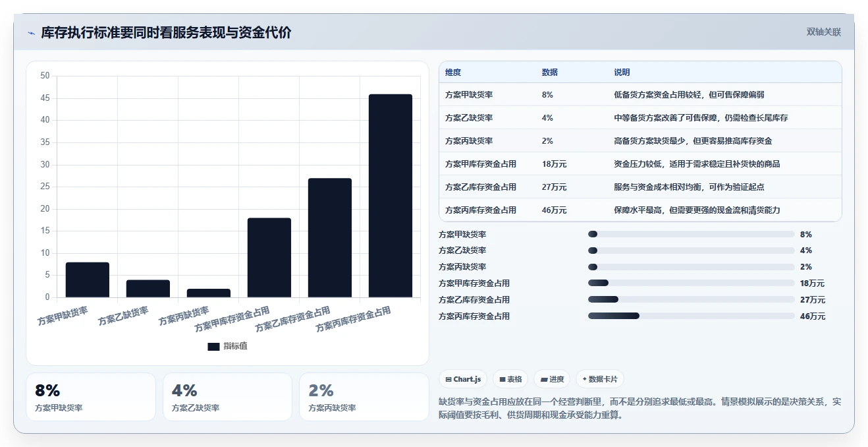Click the 方案甲库存资金占用 chart bar
Image resolution: width=868 pixels, height=447 pixels.
(x=269, y=258)
